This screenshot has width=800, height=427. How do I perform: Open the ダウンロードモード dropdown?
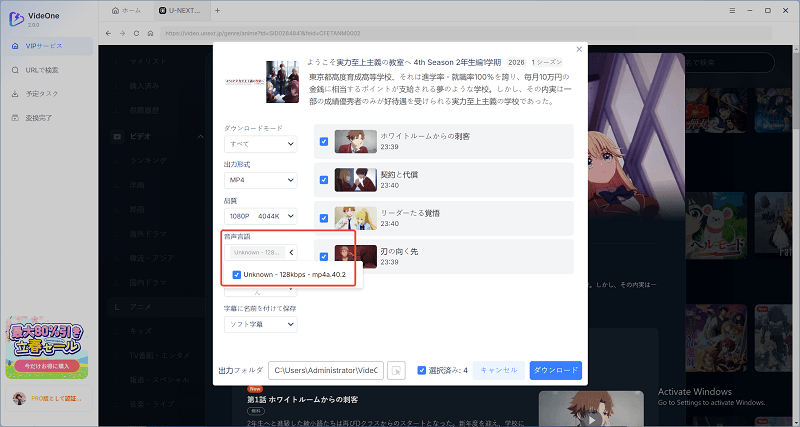[x=260, y=144]
